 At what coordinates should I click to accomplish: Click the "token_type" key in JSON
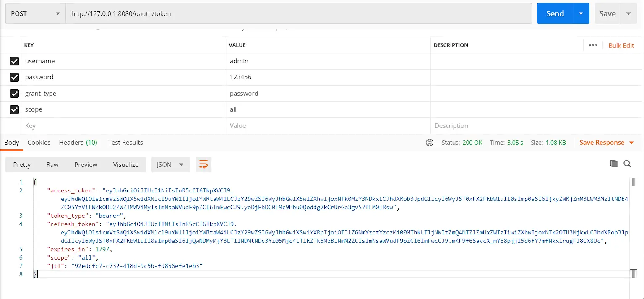point(68,216)
